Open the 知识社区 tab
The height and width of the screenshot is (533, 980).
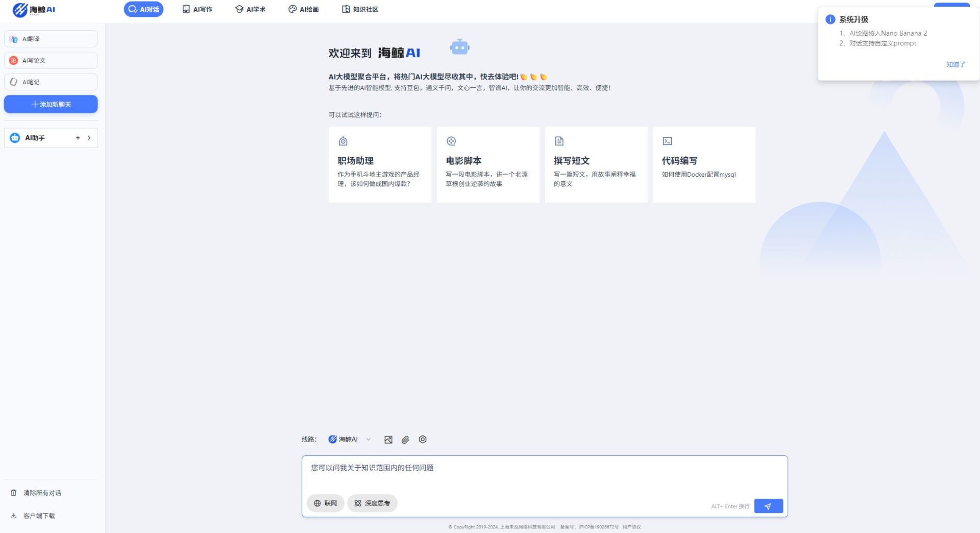pyautogui.click(x=360, y=9)
